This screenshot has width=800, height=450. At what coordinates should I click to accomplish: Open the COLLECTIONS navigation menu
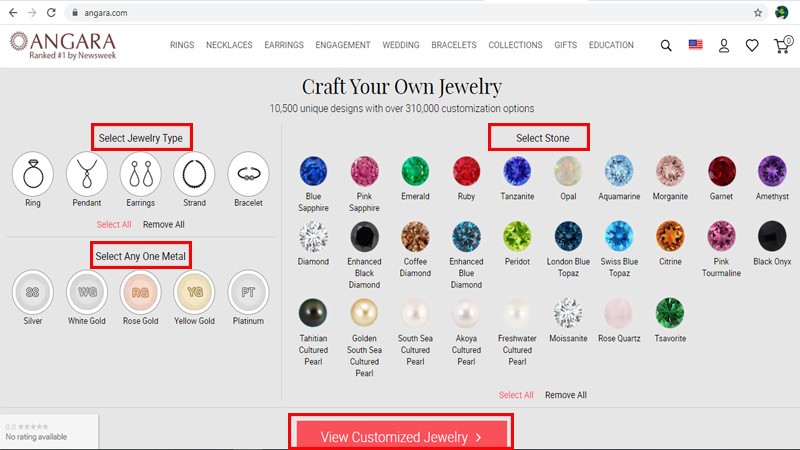coord(515,45)
